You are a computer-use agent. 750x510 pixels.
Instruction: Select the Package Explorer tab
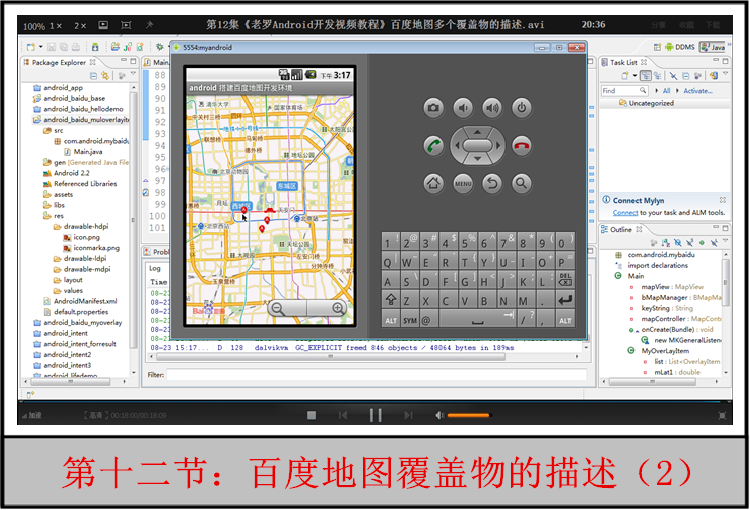(59, 62)
